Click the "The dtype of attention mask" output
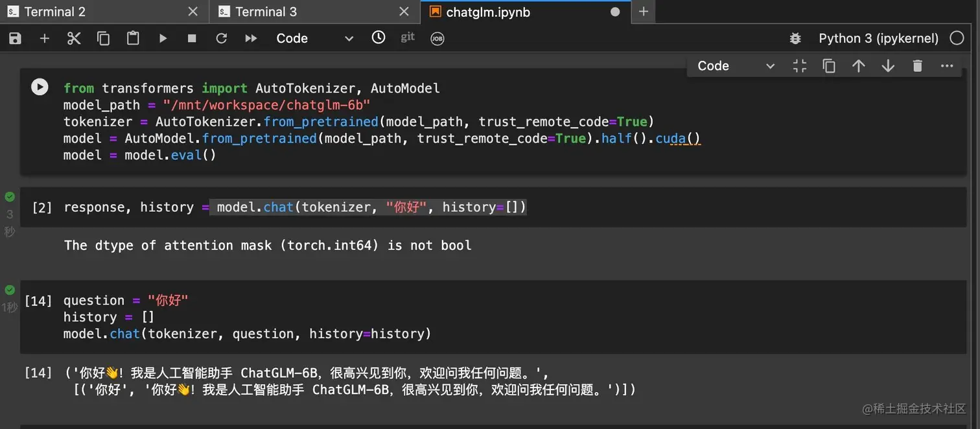980x429 pixels. coord(268,246)
